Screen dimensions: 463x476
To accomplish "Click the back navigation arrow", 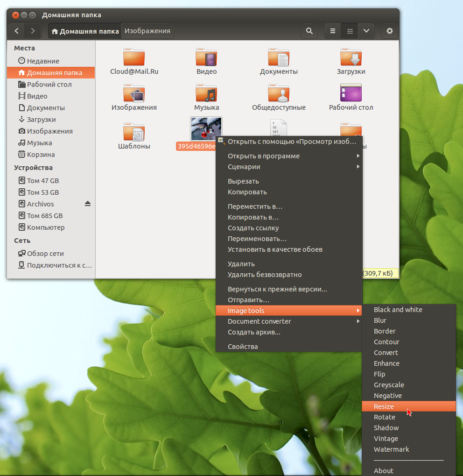I will [x=16, y=31].
